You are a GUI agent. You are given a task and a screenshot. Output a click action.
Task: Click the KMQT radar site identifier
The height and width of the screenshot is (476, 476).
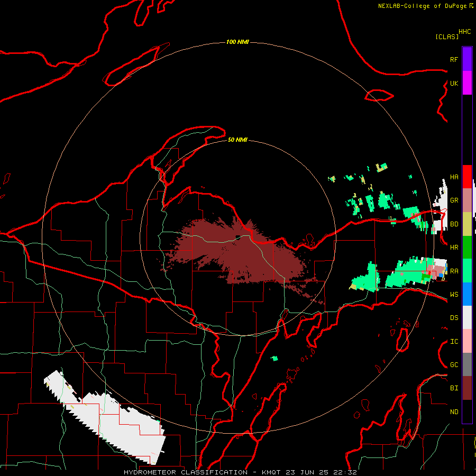click(272, 472)
